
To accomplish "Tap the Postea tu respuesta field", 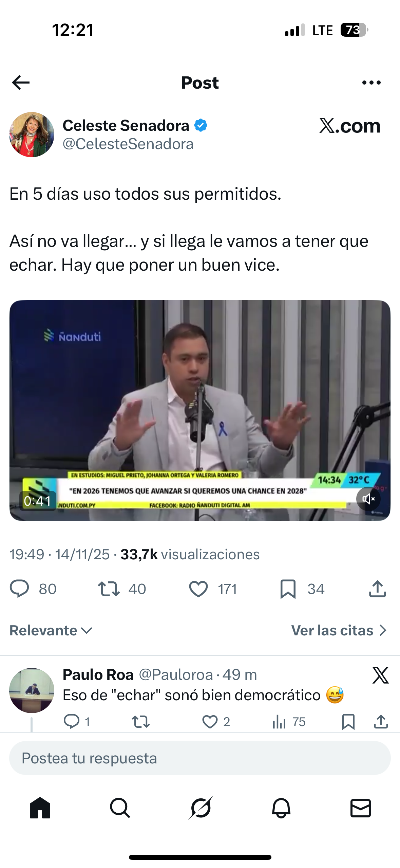I will click(x=200, y=758).
